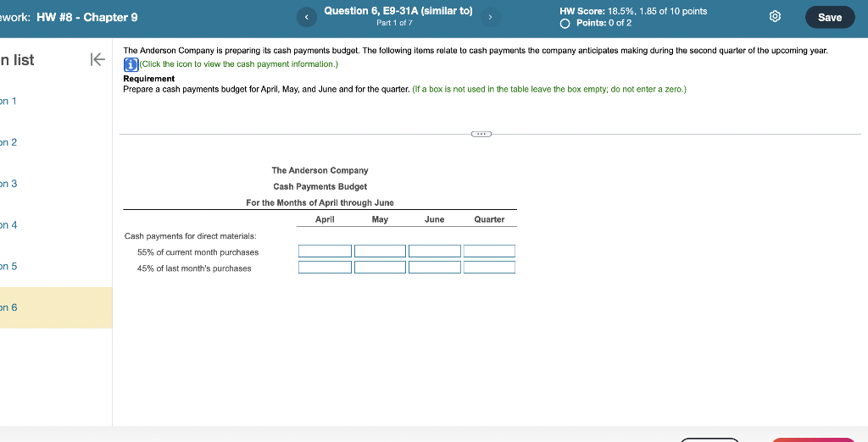868x442 pixels.
Task: Click June box for 55% current month purchases
Action: [435, 251]
